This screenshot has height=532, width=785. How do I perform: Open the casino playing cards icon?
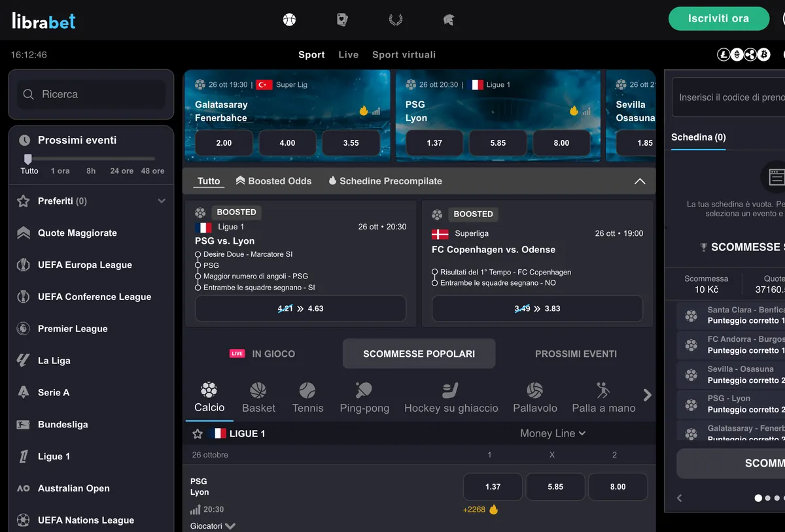[342, 20]
